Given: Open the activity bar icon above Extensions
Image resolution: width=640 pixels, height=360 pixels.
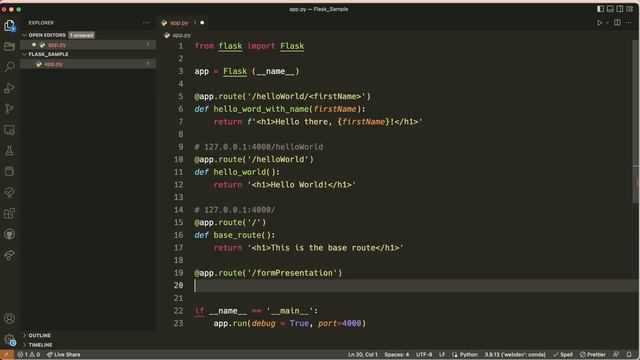Looking at the screenshot, I should click(x=9, y=192).
